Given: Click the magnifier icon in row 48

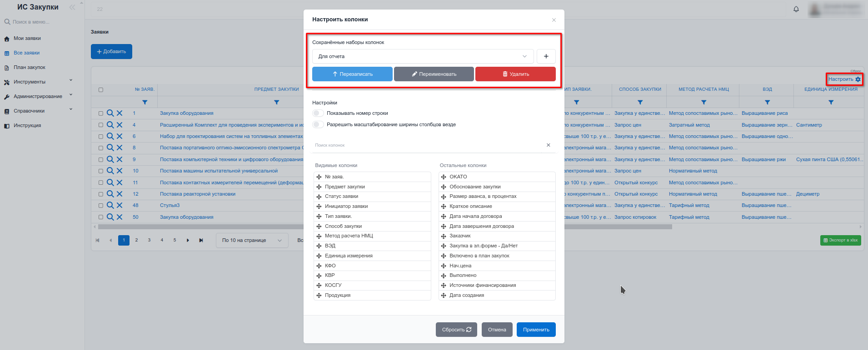Looking at the screenshot, I should (x=110, y=205).
